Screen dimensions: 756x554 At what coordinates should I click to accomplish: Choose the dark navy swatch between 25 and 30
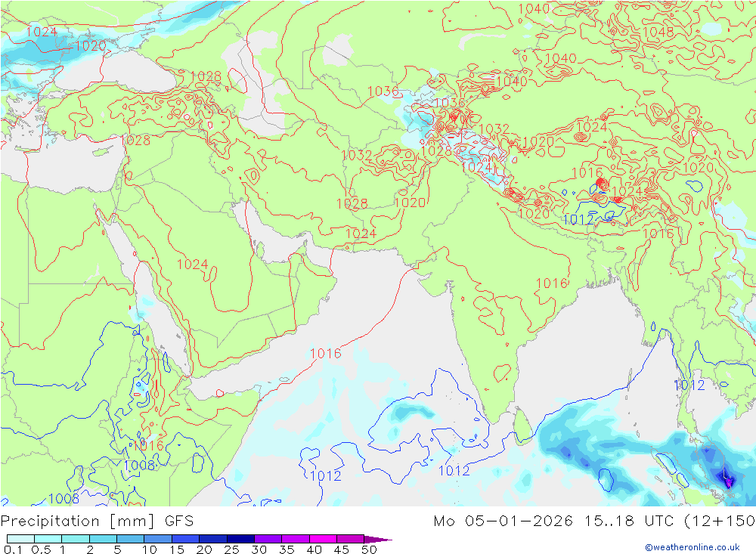[x=240, y=539]
